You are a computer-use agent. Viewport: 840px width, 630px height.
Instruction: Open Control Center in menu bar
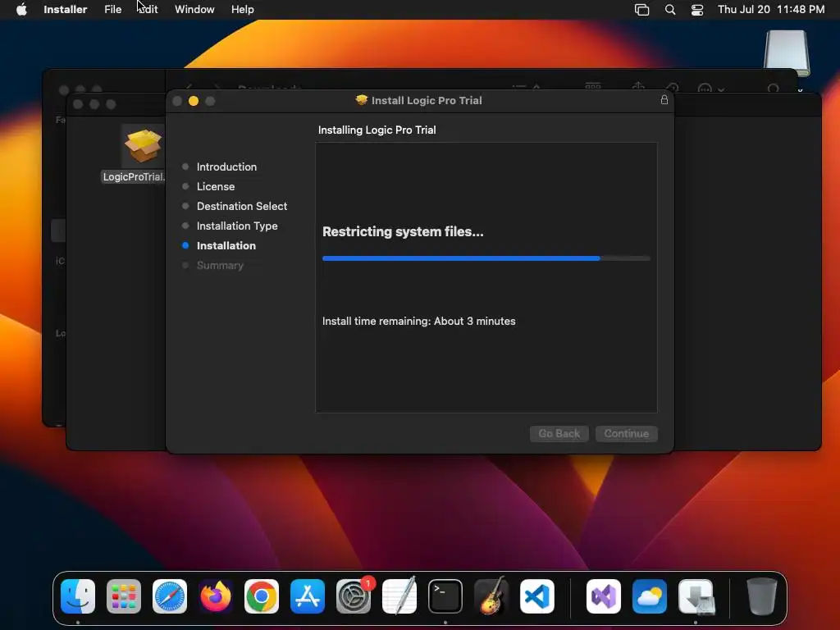point(697,9)
